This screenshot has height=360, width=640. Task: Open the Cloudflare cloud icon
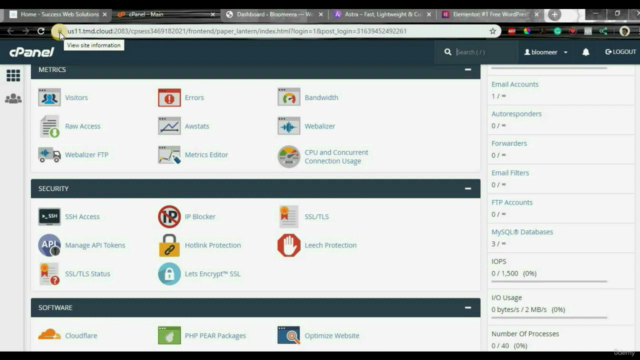click(49, 335)
